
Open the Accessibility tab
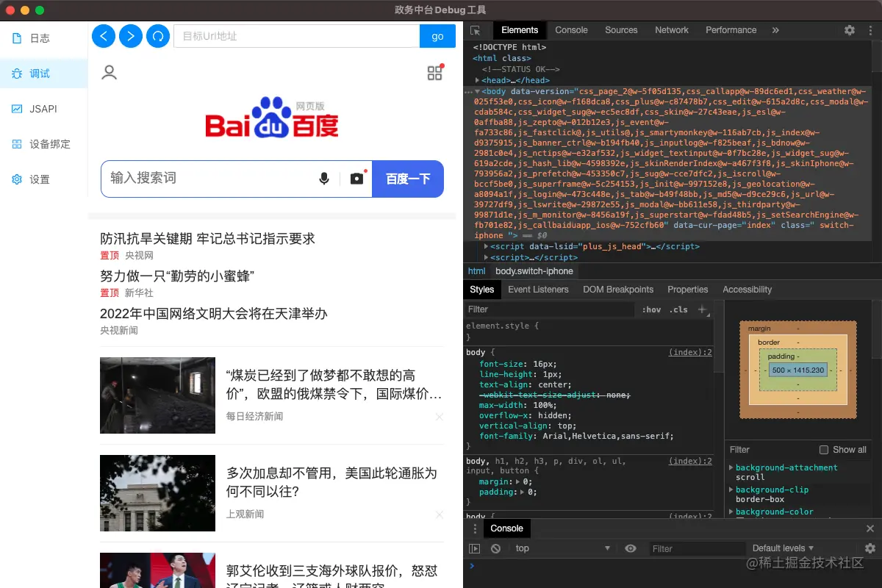747,290
